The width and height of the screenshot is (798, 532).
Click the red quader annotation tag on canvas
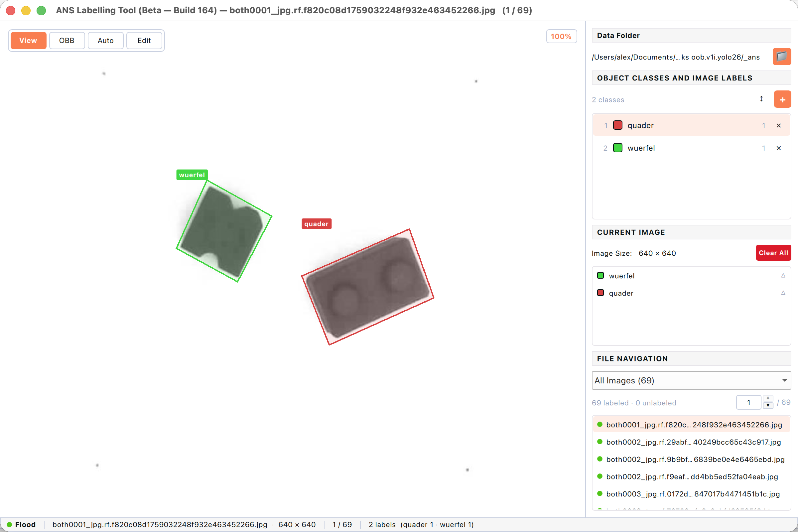317,224
